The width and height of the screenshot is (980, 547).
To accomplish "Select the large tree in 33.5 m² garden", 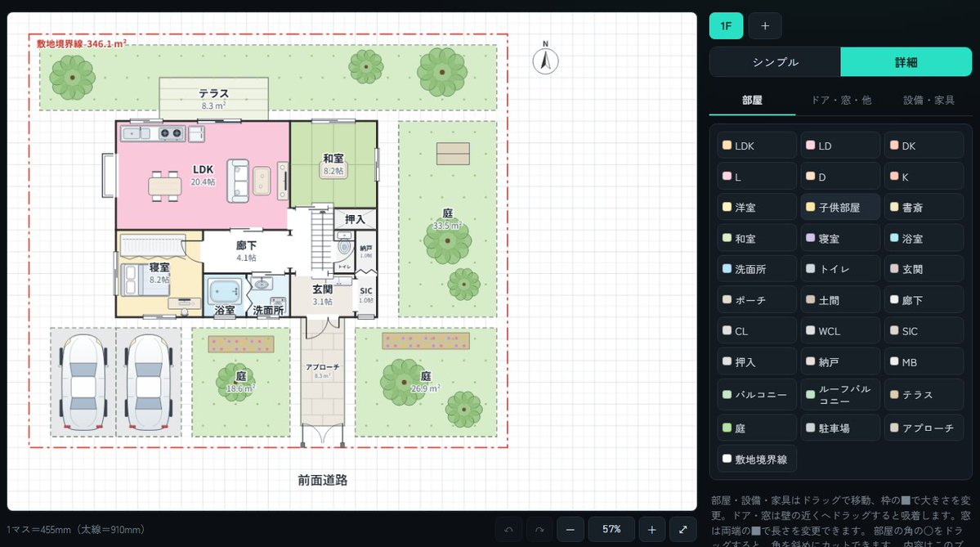I will pos(448,240).
